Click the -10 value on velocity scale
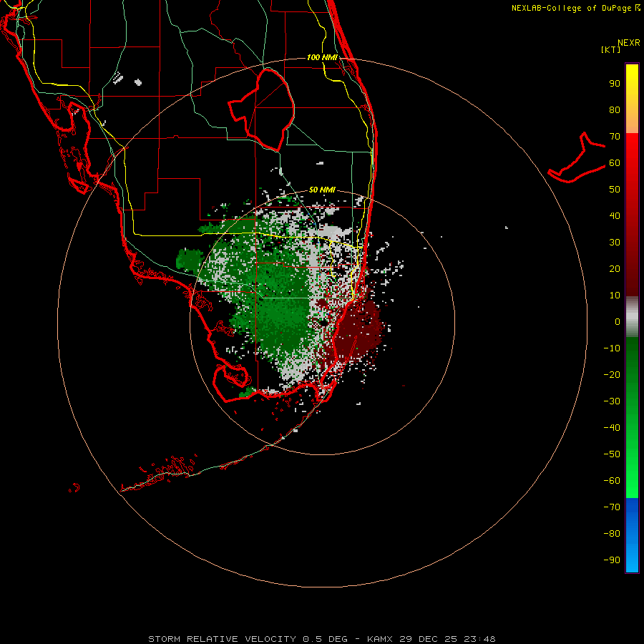Viewport: 644px width, 644px height. tap(612, 348)
